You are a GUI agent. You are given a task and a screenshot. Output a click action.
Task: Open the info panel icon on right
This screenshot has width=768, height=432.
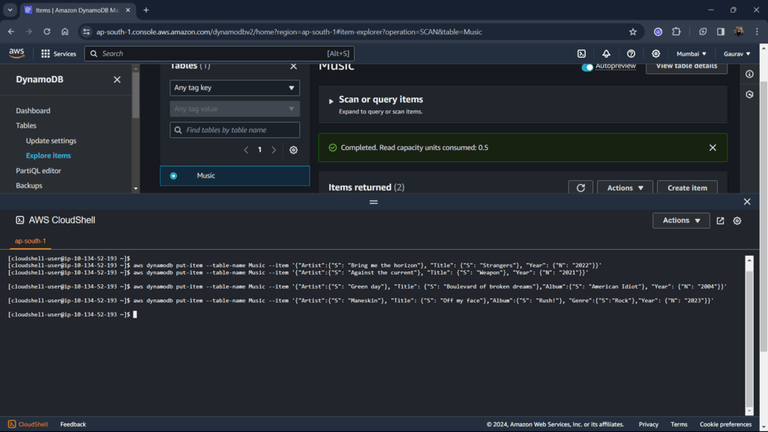tap(749, 74)
